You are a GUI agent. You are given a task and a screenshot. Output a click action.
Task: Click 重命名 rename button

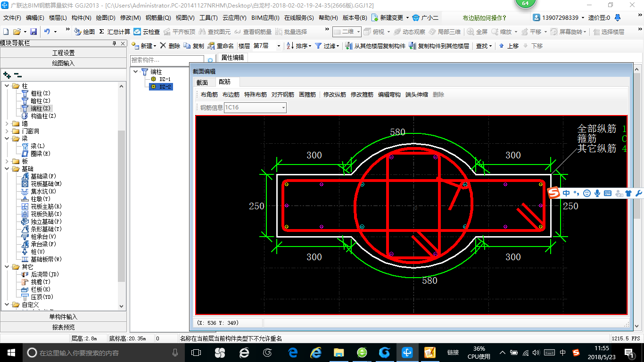[x=221, y=46]
